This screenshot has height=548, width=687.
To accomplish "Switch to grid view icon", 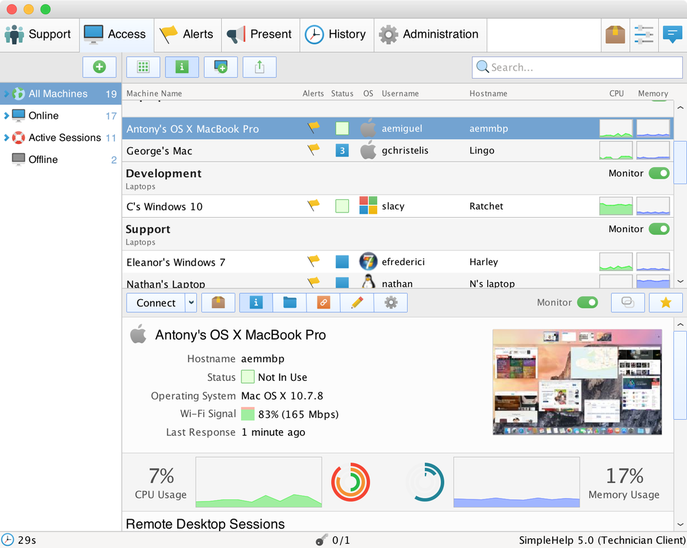I will click(x=143, y=67).
